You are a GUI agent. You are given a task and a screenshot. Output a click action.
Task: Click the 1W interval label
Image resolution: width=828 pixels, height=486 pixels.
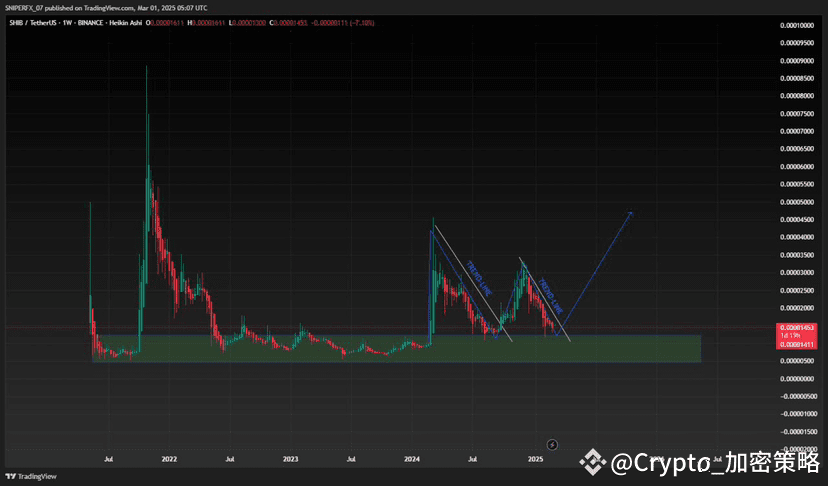67,23
